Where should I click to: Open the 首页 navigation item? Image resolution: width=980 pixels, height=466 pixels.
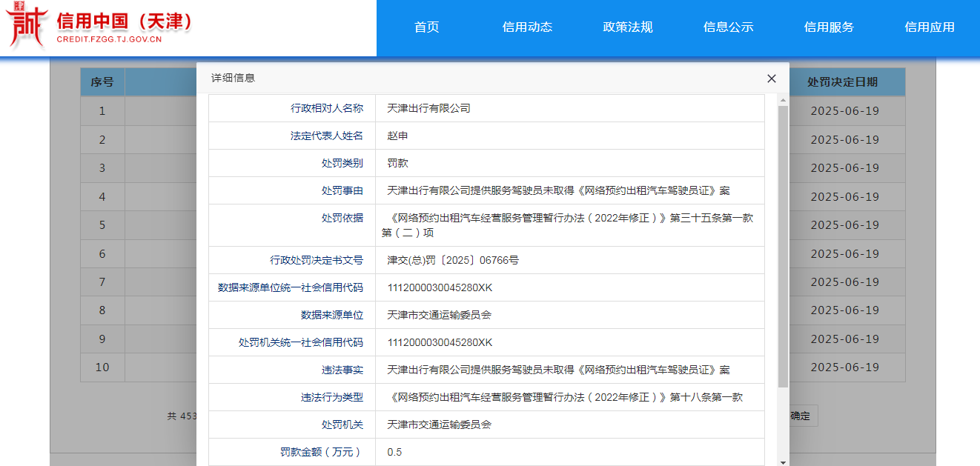click(x=426, y=27)
